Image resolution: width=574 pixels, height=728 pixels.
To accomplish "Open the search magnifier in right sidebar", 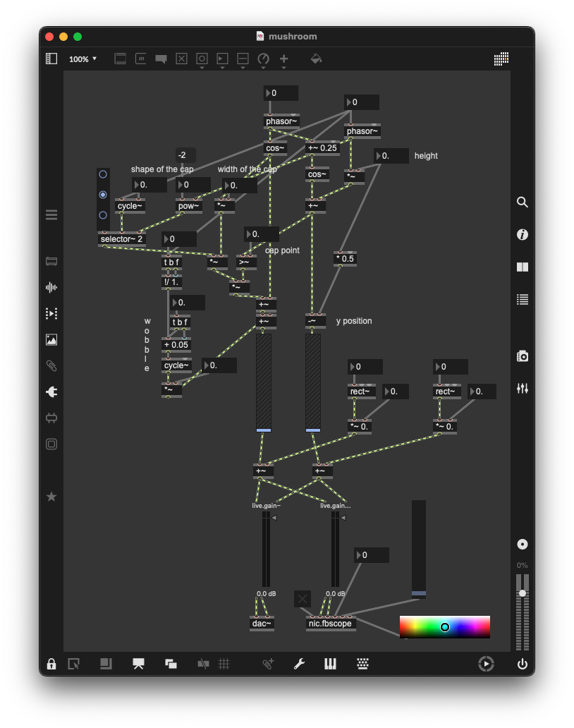I will point(522,202).
